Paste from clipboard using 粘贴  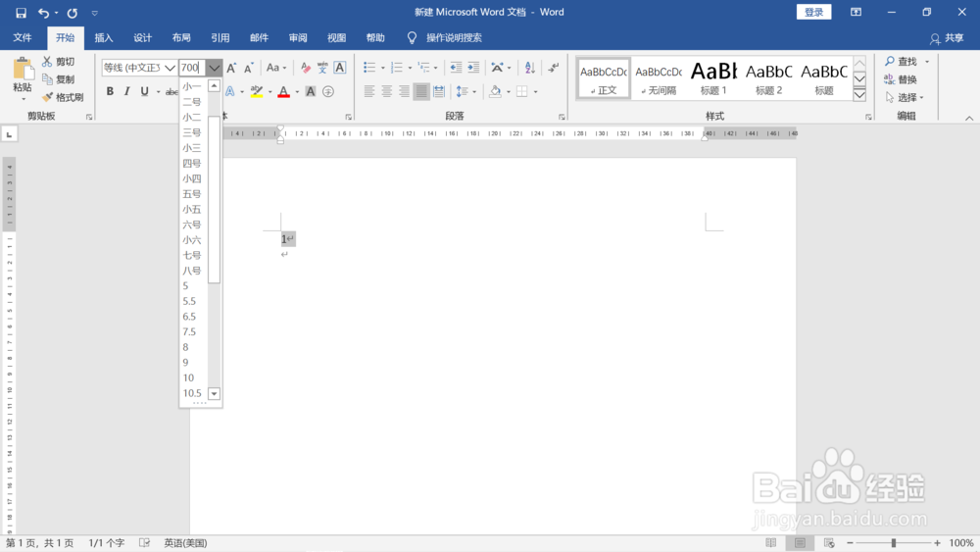tap(23, 78)
